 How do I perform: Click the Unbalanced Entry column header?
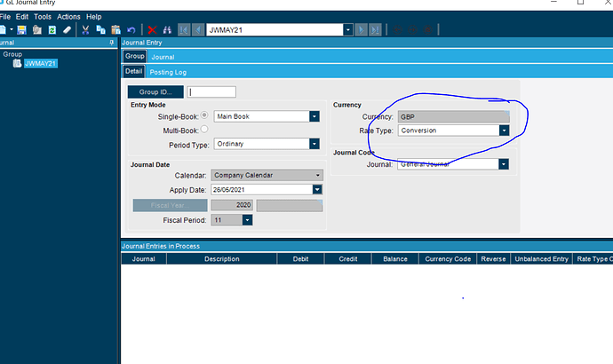541,259
